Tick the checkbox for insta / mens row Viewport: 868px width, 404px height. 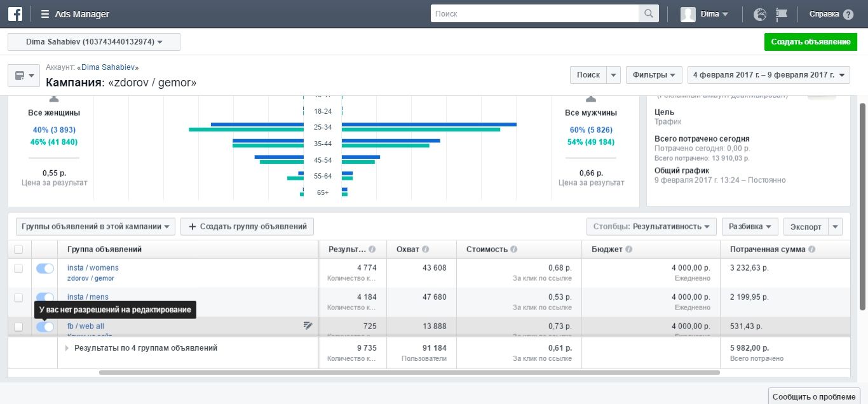(18, 298)
